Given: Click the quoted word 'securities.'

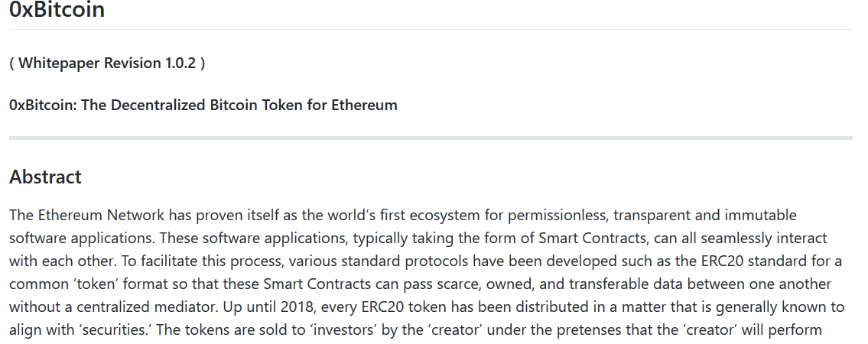Looking at the screenshot, I should coord(116,330).
